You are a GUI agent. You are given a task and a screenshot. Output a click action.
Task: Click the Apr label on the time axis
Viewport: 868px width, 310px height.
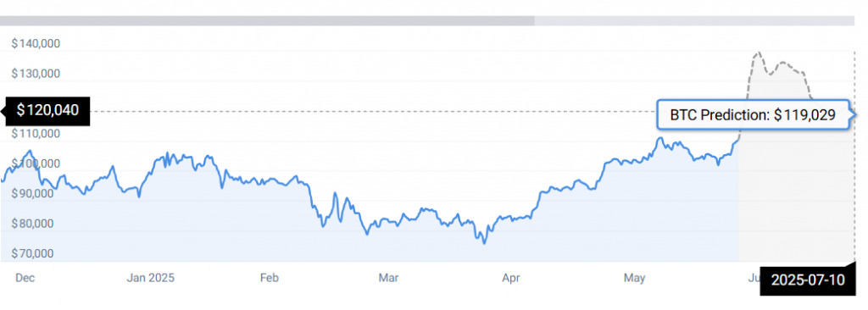tap(511, 278)
